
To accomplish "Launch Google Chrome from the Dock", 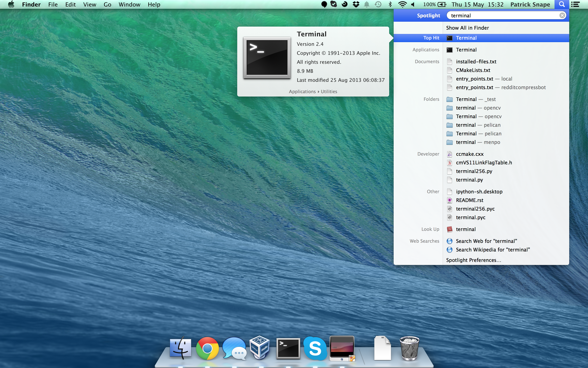I will [207, 348].
